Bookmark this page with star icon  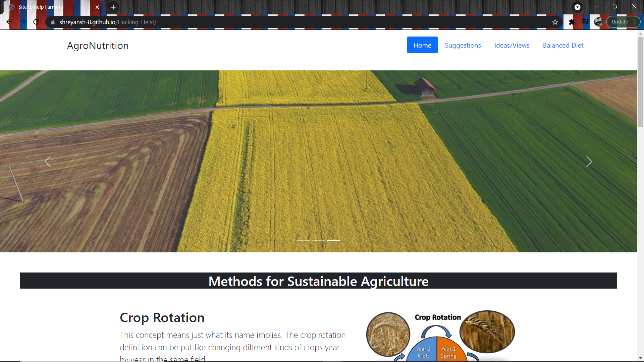[x=555, y=22]
